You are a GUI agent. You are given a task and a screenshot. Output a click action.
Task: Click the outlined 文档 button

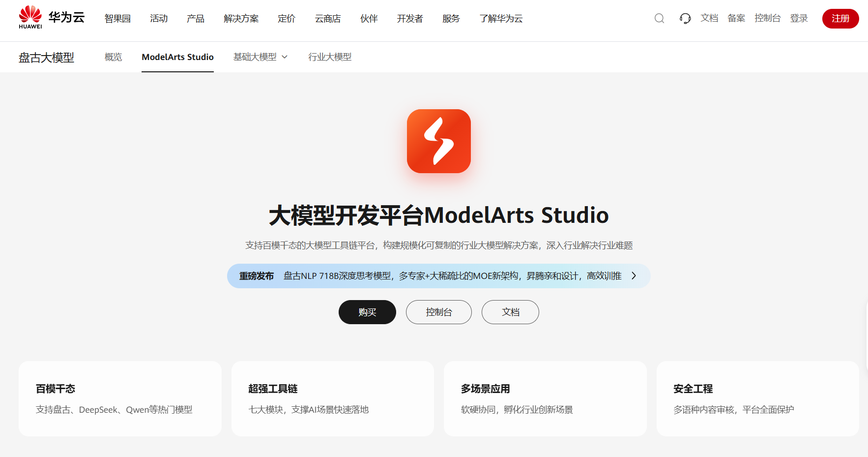pos(510,312)
